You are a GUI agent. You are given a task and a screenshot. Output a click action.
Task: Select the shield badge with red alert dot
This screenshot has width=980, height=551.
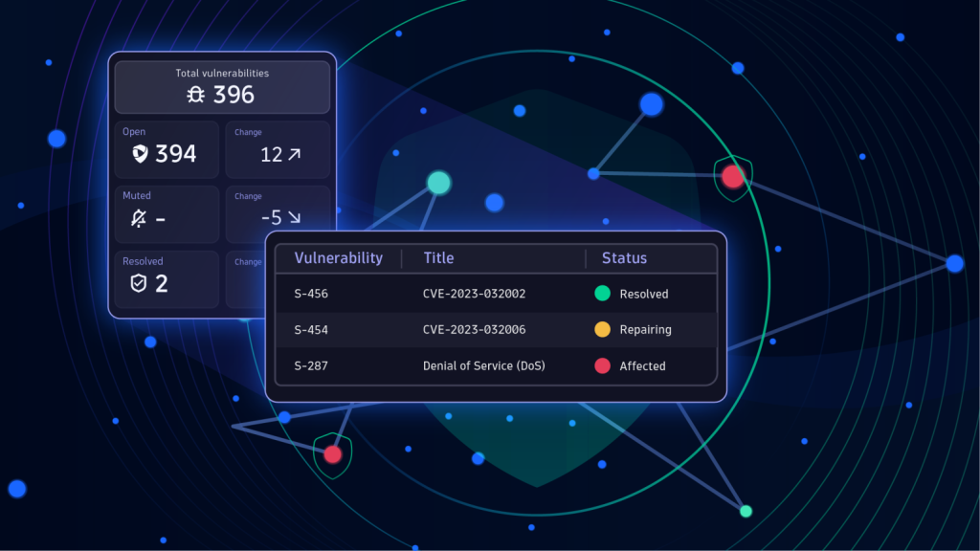point(733,175)
